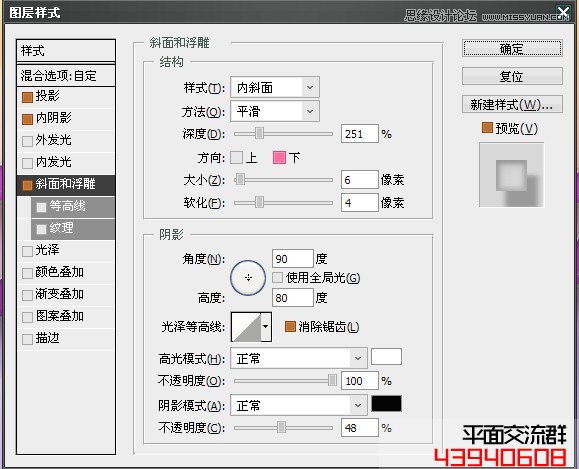This screenshot has height=469, width=579.
Task: Click the 深度 (Depth) slider handle
Action: point(260,133)
